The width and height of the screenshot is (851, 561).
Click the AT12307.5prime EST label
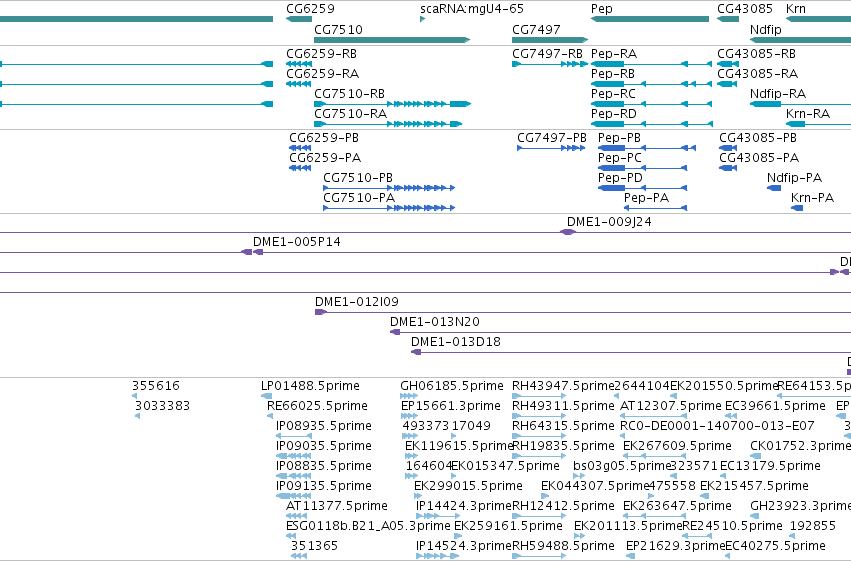(671, 406)
